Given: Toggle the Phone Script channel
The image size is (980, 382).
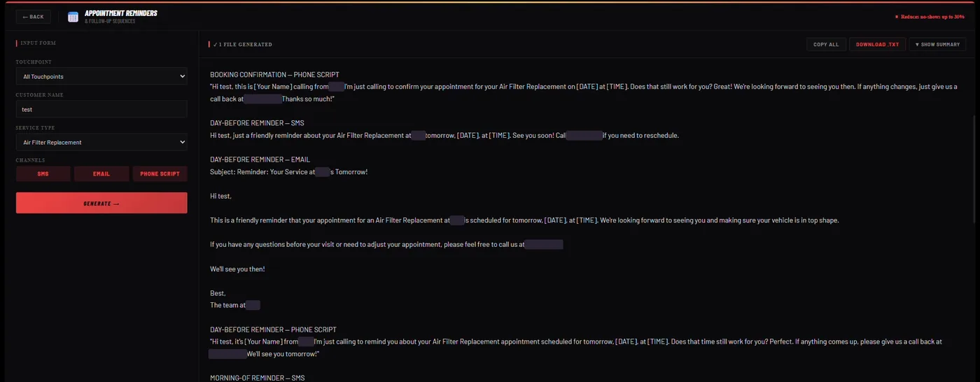Looking at the screenshot, I should point(160,174).
